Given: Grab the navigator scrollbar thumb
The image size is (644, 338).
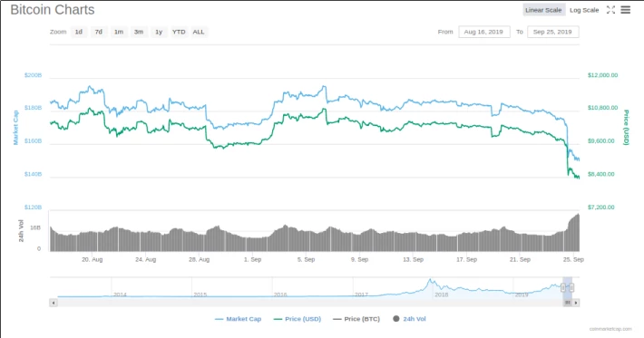Looking at the screenshot, I should (x=568, y=303).
